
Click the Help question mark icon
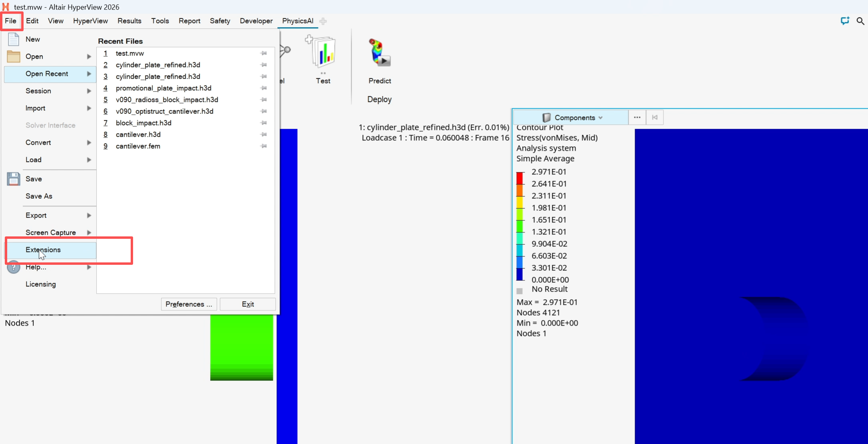(x=14, y=267)
